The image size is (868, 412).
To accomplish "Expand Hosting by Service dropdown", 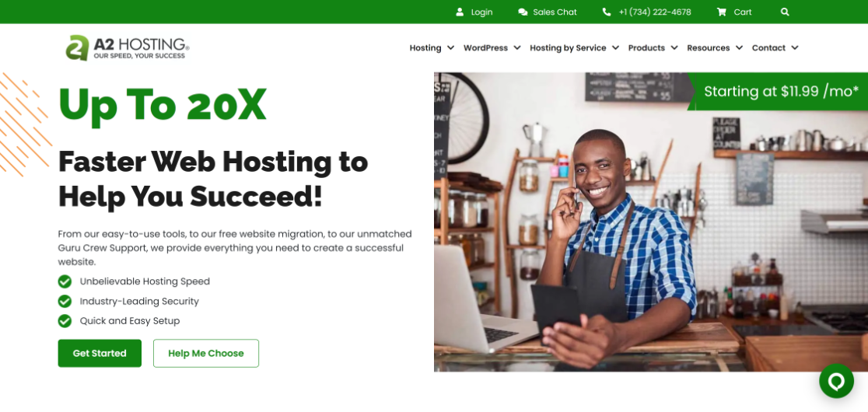I will pyautogui.click(x=574, y=48).
